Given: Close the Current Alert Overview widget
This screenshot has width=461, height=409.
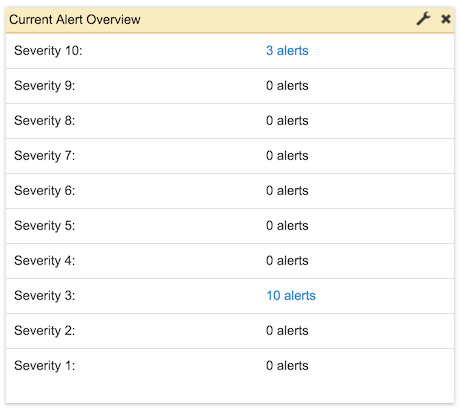Looking at the screenshot, I should click(x=446, y=19).
